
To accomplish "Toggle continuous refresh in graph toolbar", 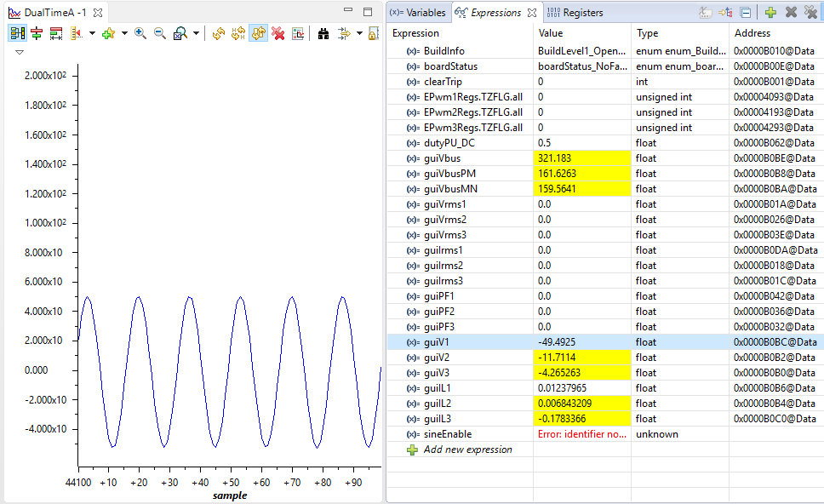I will [259, 33].
